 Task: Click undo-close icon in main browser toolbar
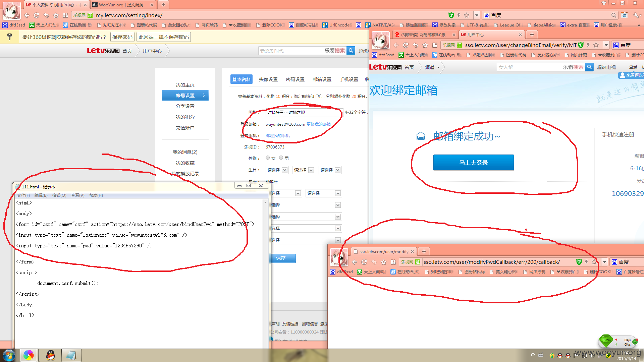point(46,15)
